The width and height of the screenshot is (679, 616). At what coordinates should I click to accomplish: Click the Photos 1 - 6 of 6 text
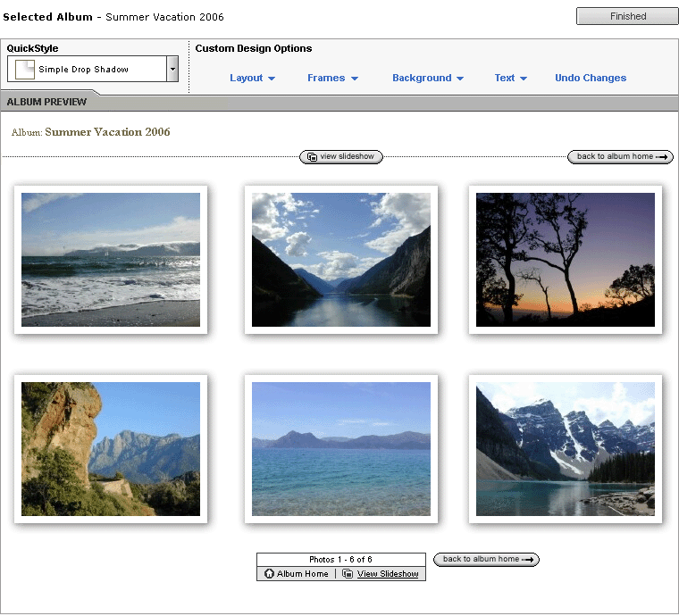(340, 560)
